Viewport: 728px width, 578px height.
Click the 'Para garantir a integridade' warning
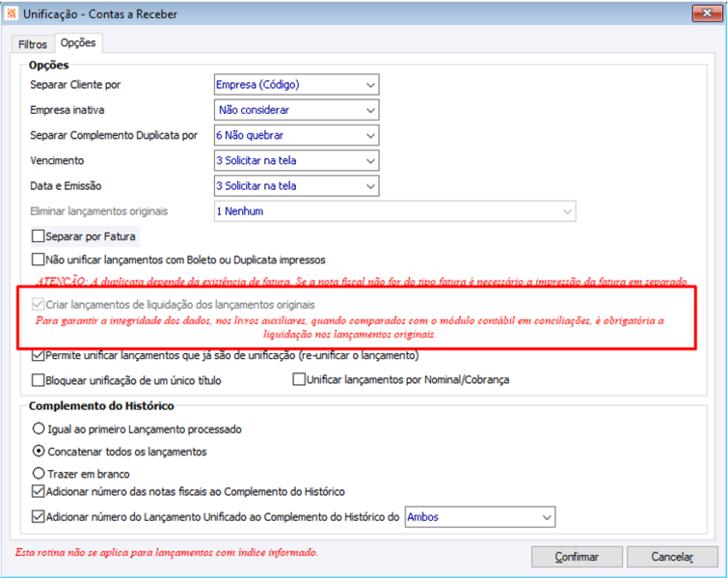click(x=350, y=327)
